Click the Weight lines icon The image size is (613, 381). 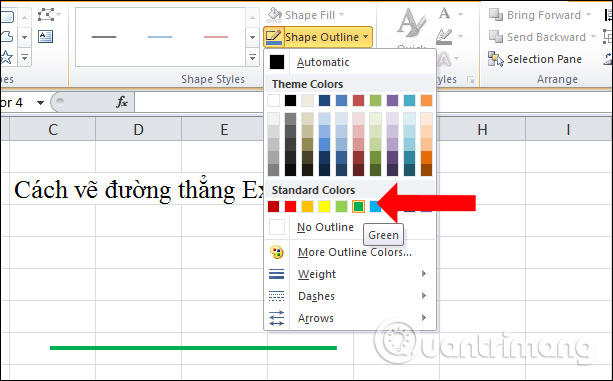tap(277, 274)
